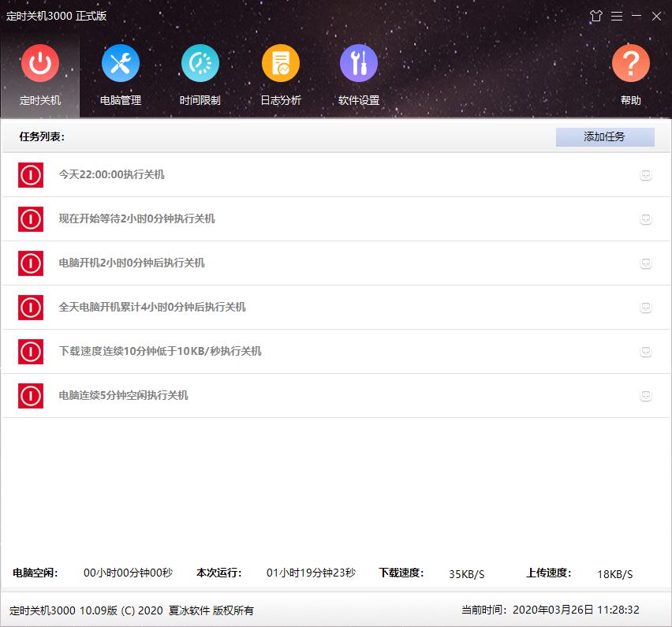
Task: Expand options for 电脑连续5分钟空闲执行关机 row
Action: coord(645,396)
